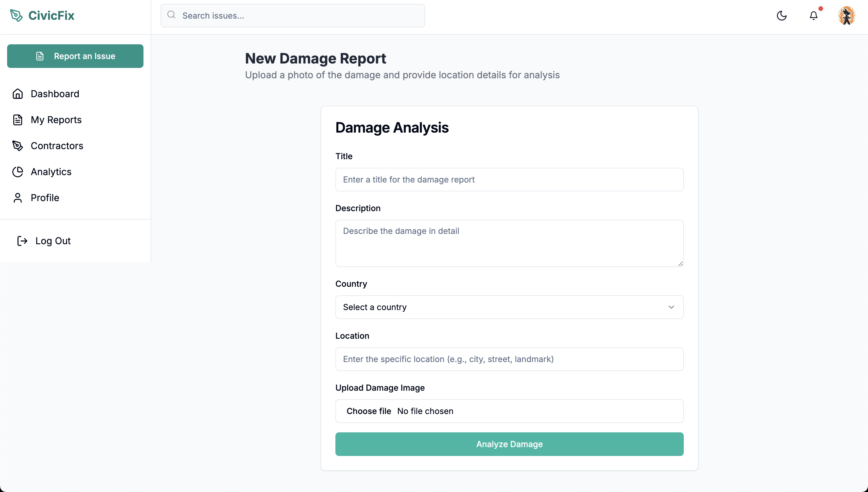Click the Analytics pie chart icon
This screenshot has height=492, width=868.
[x=17, y=172]
